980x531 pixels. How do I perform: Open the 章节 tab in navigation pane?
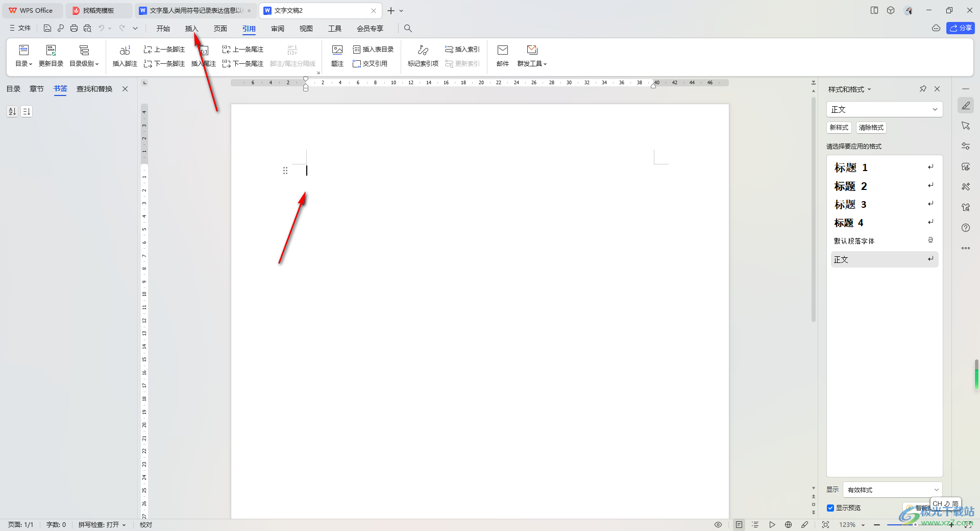tap(37, 89)
